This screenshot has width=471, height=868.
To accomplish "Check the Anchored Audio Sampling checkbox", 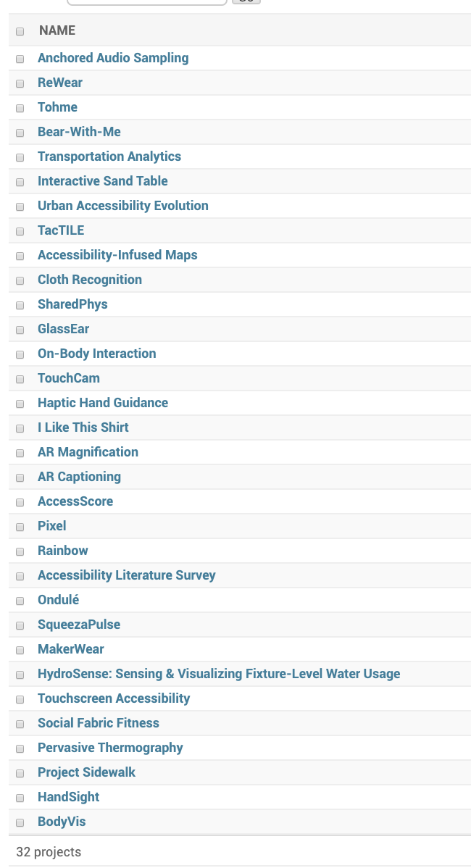I will tap(20, 59).
